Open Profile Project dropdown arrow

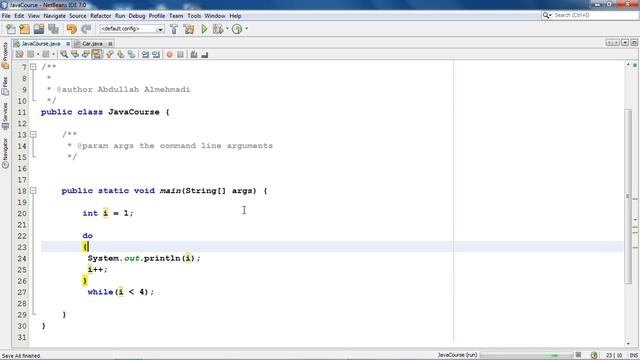coord(246,29)
